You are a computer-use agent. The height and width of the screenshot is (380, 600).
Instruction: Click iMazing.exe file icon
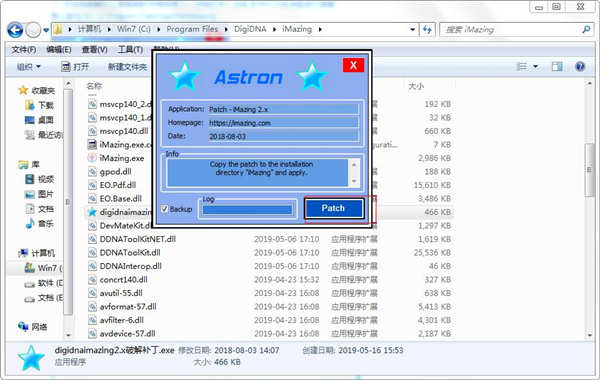tap(92, 158)
